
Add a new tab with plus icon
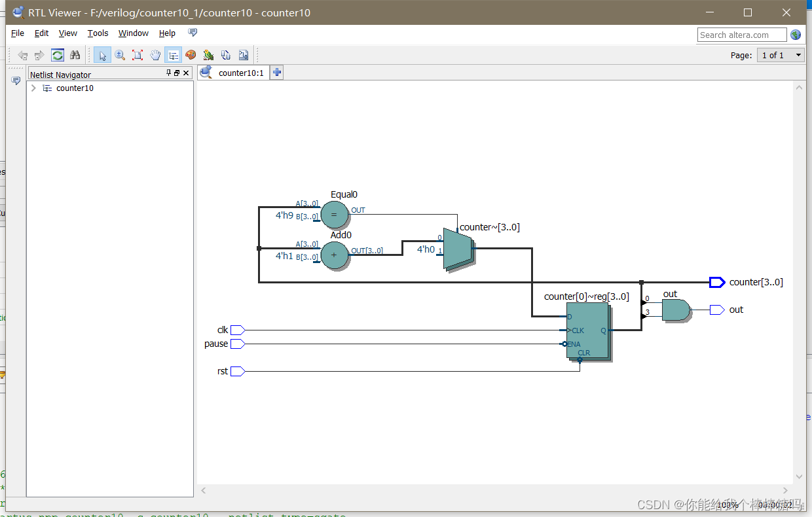tap(277, 73)
